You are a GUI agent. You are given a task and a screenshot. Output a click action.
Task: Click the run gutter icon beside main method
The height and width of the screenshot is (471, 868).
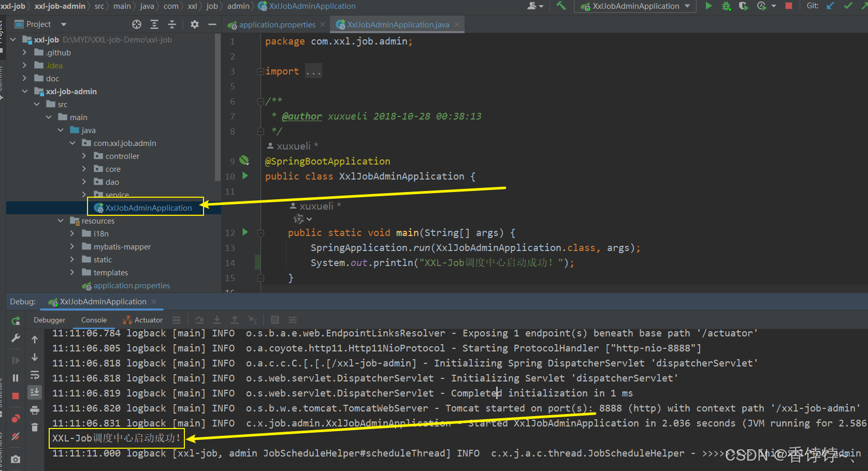245,232
